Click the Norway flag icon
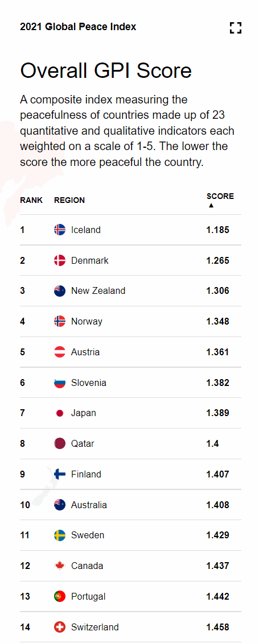 [60, 321]
